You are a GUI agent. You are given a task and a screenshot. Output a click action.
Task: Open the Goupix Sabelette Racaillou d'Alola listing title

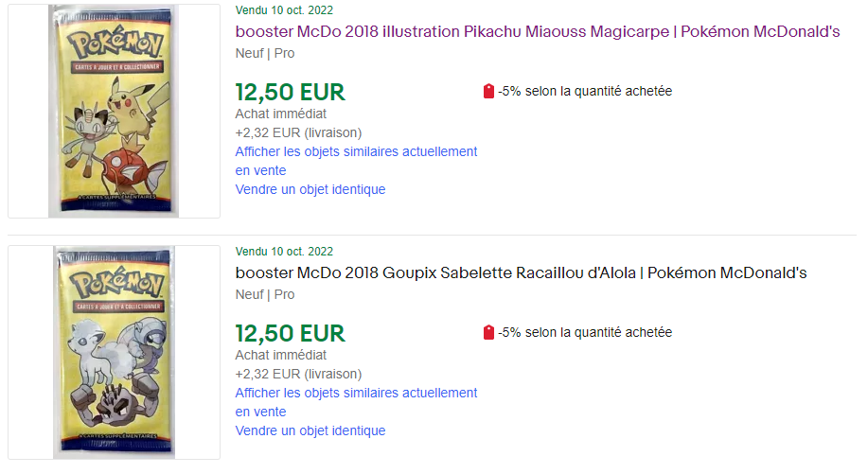click(x=521, y=273)
